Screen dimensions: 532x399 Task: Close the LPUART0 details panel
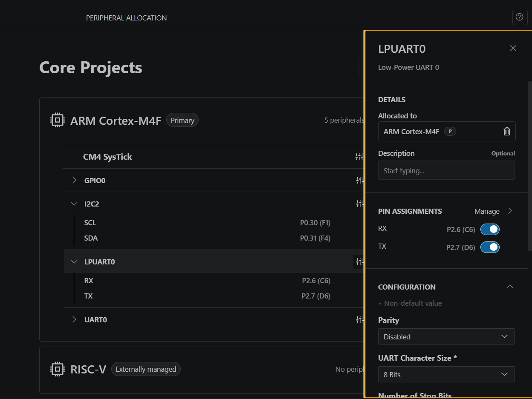pyautogui.click(x=513, y=48)
